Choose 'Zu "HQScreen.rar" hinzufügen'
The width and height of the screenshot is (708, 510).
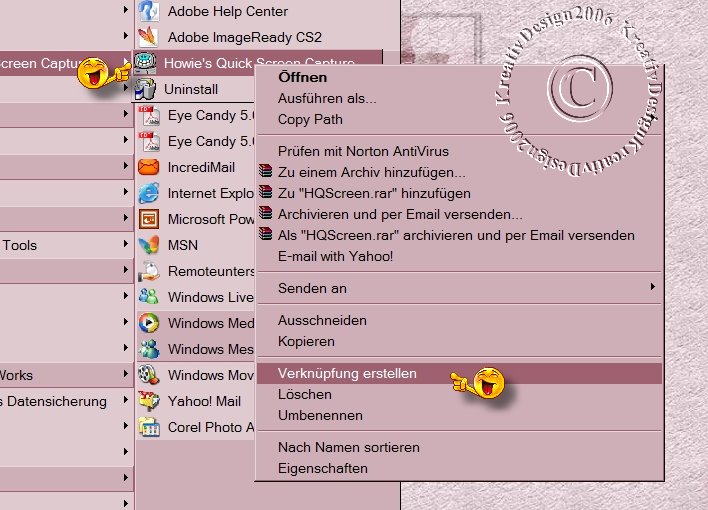[x=459, y=193]
